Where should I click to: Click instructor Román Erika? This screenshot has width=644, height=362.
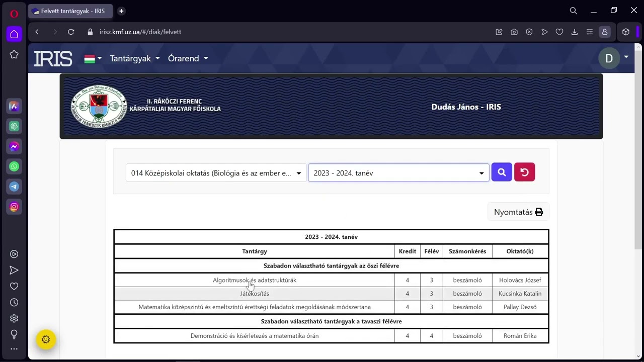tap(520, 336)
